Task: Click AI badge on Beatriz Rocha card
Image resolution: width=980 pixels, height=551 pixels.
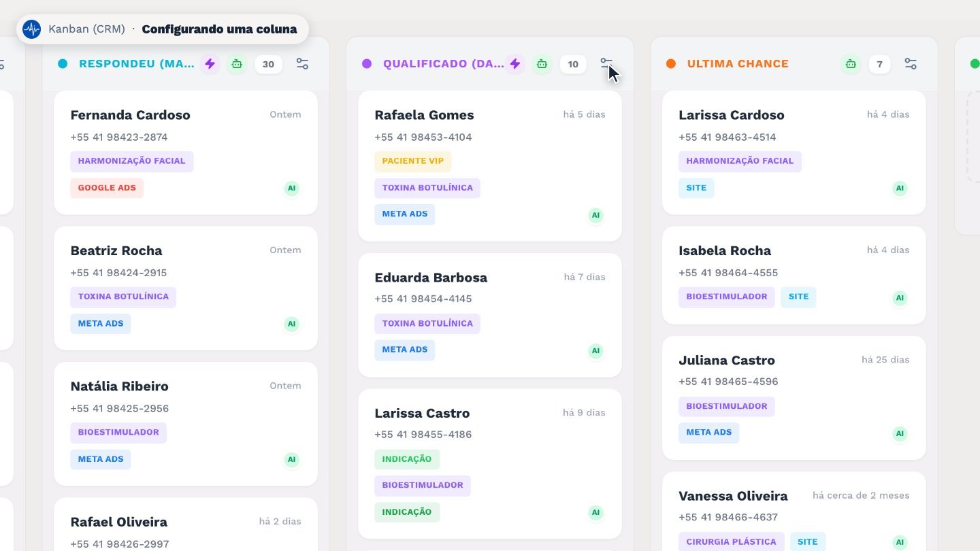Action: coord(292,324)
